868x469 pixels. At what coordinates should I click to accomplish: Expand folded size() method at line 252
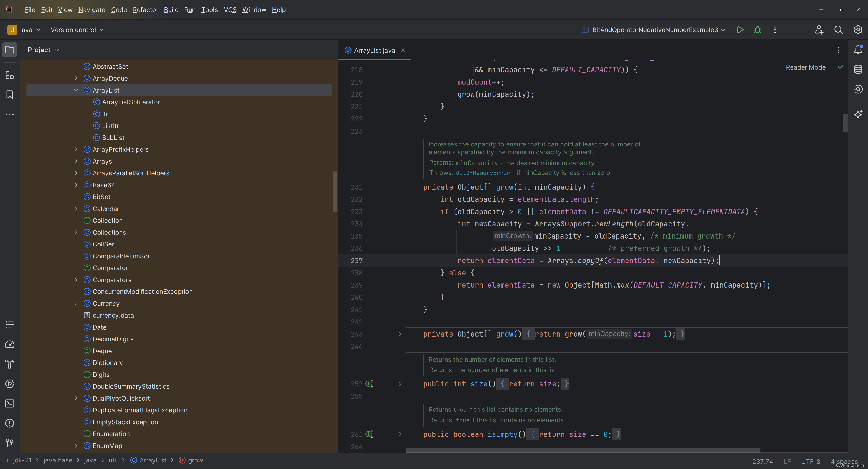pos(400,384)
